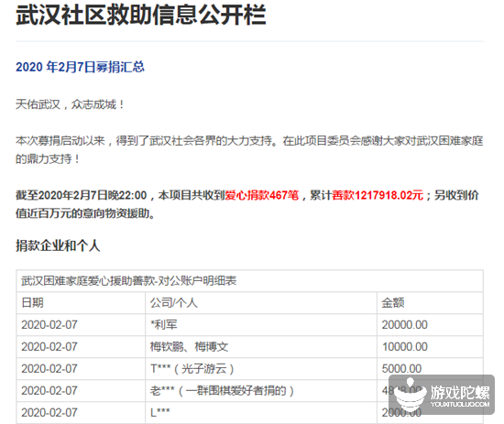The width and height of the screenshot is (504, 424).
Task: Select the text 天佑武汉，众志成城！
Action: click(71, 104)
